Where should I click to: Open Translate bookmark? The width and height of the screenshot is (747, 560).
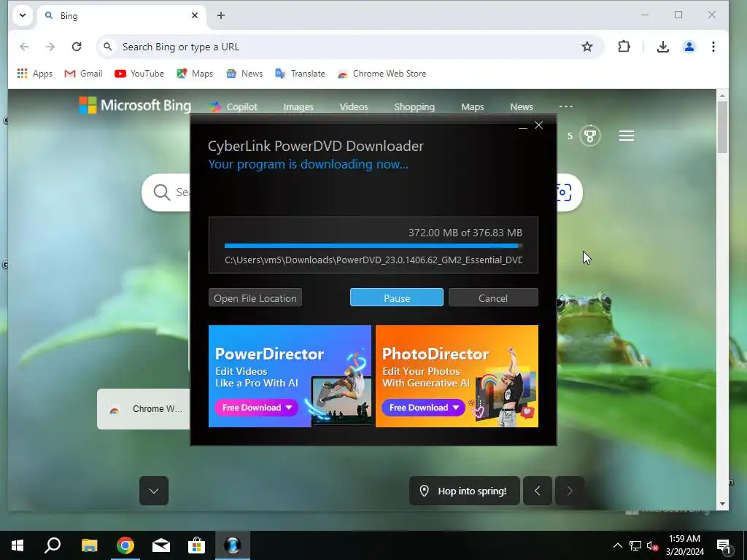coord(300,74)
